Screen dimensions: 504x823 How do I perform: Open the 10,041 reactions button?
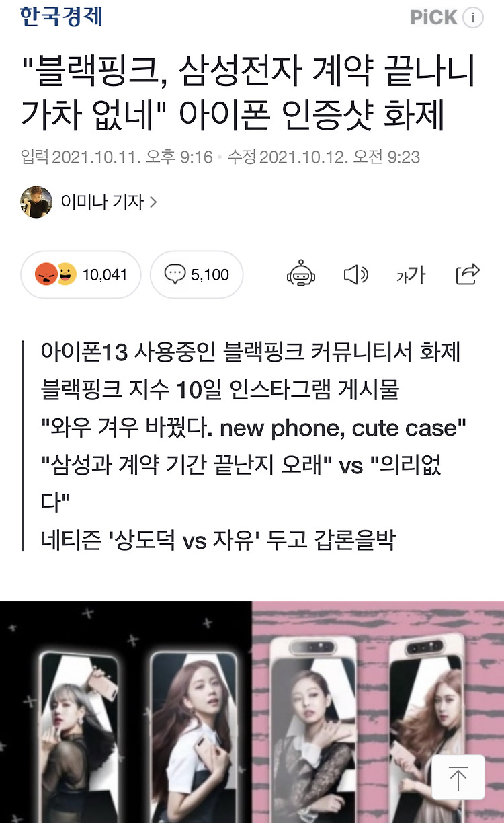click(x=81, y=274)
